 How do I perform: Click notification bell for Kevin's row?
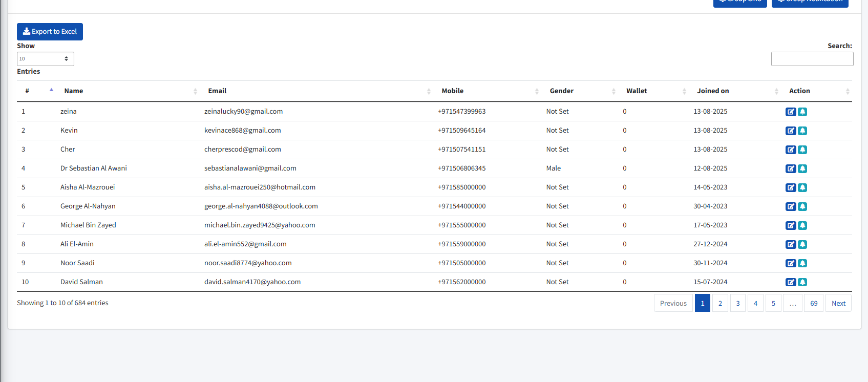802,131
